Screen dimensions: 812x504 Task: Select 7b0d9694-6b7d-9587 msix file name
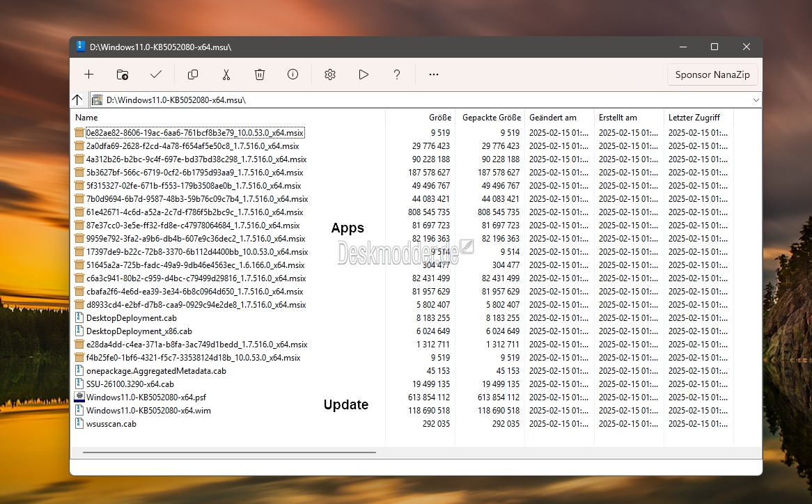(197, 198)
